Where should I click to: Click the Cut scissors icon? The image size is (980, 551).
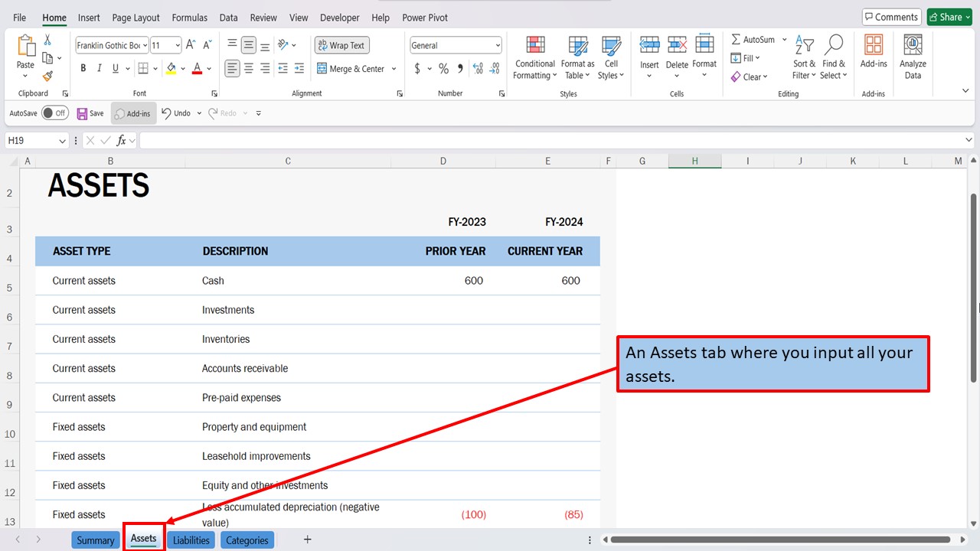(x=47, y=40)
